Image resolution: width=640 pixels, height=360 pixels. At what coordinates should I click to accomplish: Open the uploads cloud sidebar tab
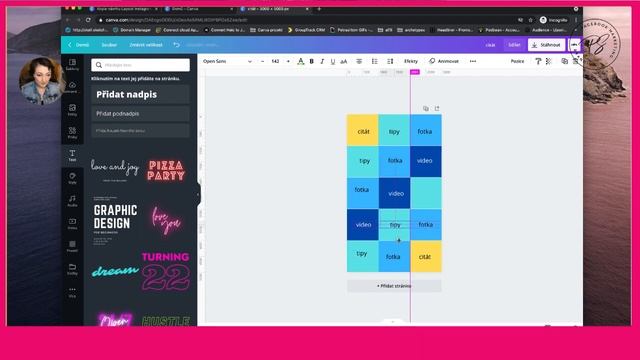point(72,87)
